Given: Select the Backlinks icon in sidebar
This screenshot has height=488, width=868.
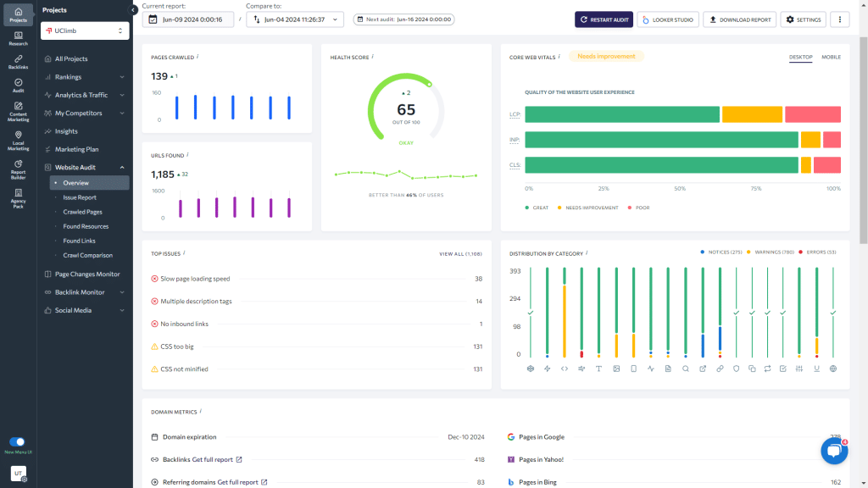Looking at the screenshot, I should (17, 59).
